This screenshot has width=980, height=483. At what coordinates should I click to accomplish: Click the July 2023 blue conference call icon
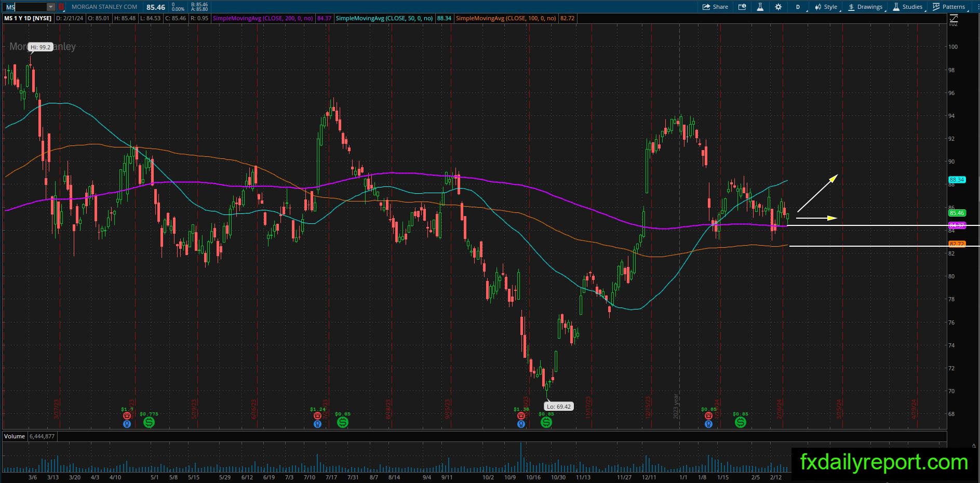[317, 424]
